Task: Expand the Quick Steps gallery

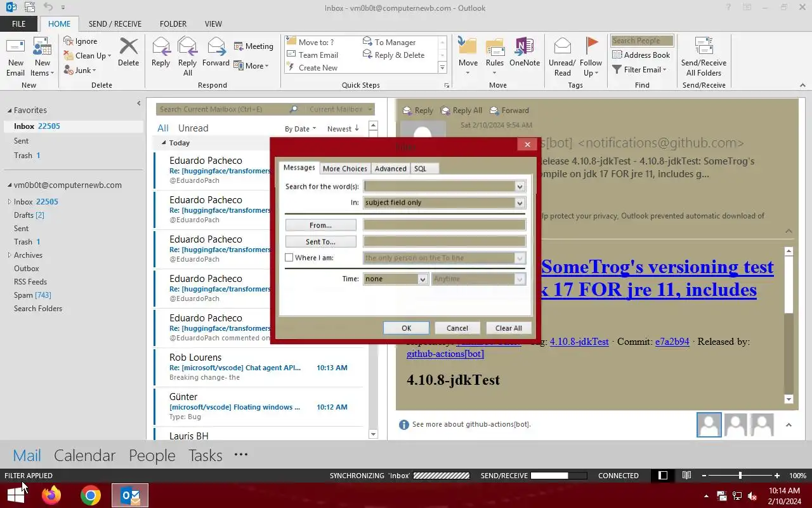Action: pyautogui.click(x=442, y=68)
